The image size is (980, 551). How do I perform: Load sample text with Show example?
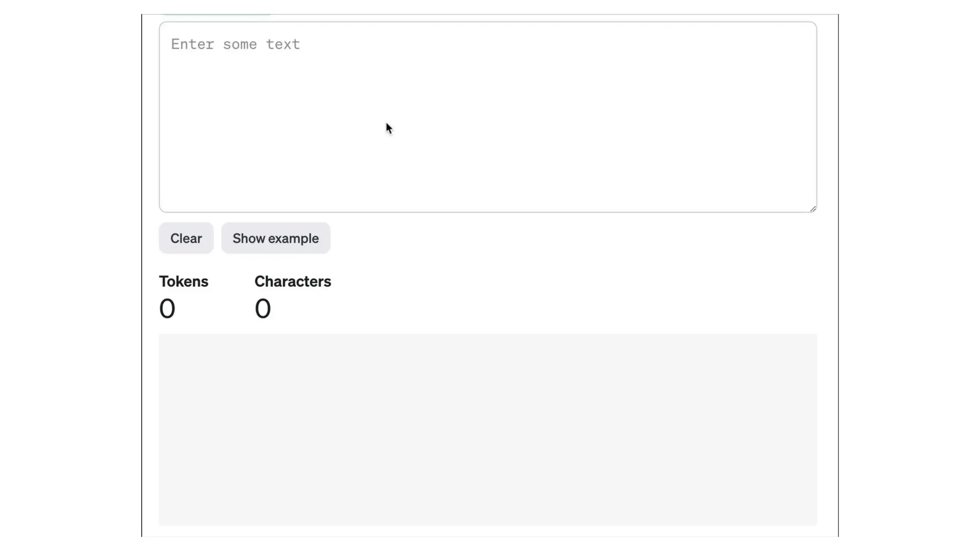[x=276, y=238]
